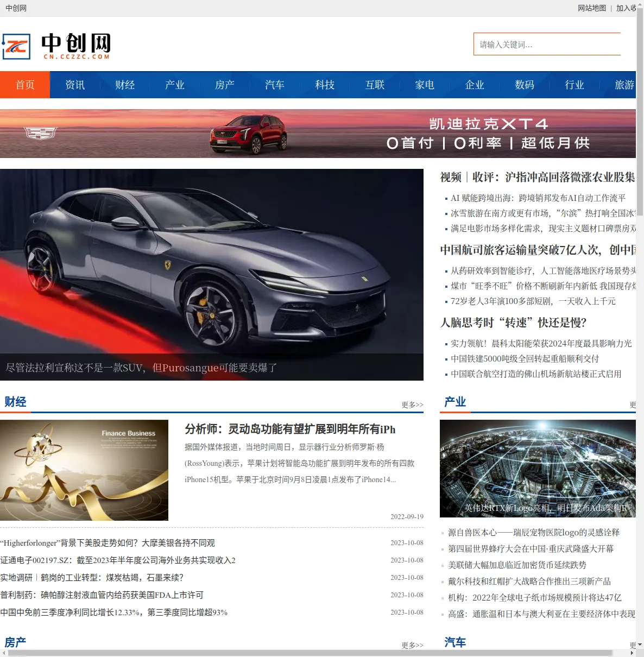This screenshot has height=657, width=644.
Task: Open article 冰雪旅游在南方或更有市场
Action: [x=543, y=213]
